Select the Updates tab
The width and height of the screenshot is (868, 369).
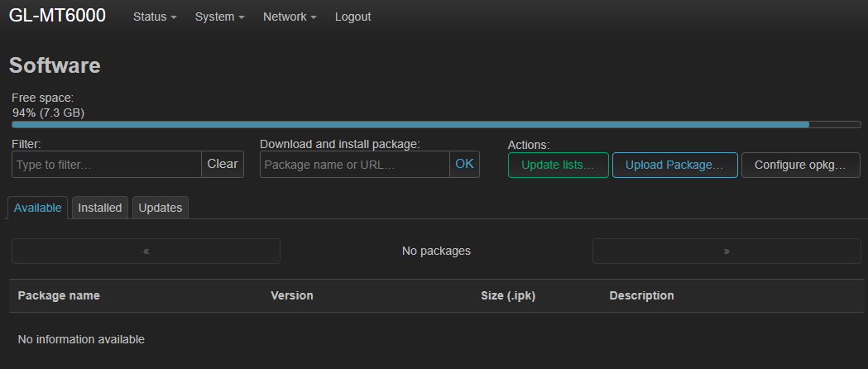(x=161, y=208)
